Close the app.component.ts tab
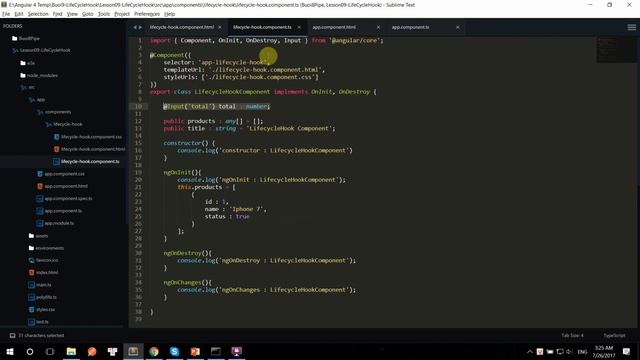 pos(458,27)
